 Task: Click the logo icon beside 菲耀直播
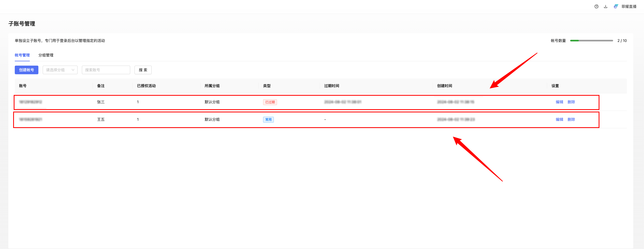(616, 6)
